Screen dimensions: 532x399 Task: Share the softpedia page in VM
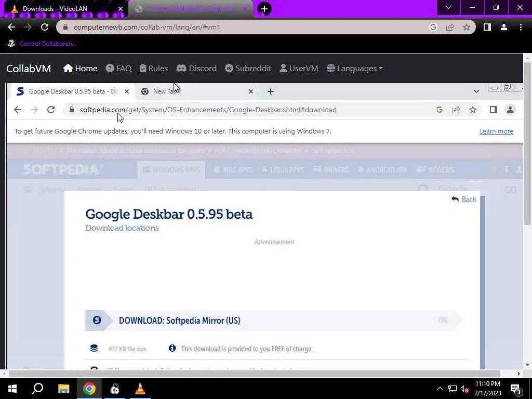point(456,110)
